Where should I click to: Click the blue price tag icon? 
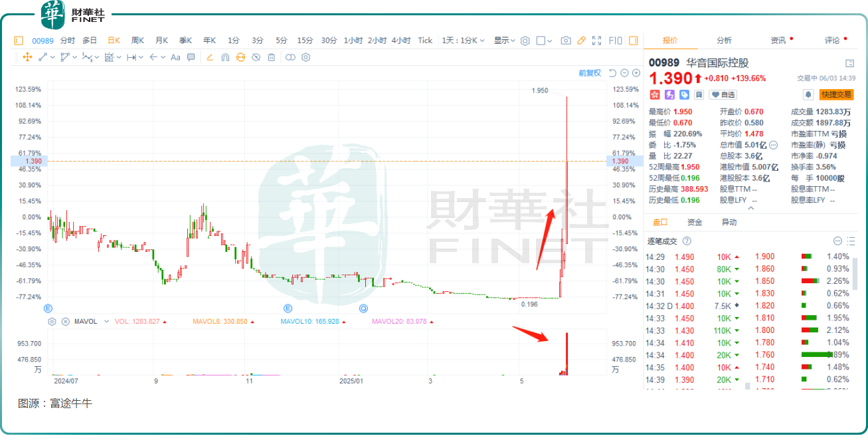[684, 95]
